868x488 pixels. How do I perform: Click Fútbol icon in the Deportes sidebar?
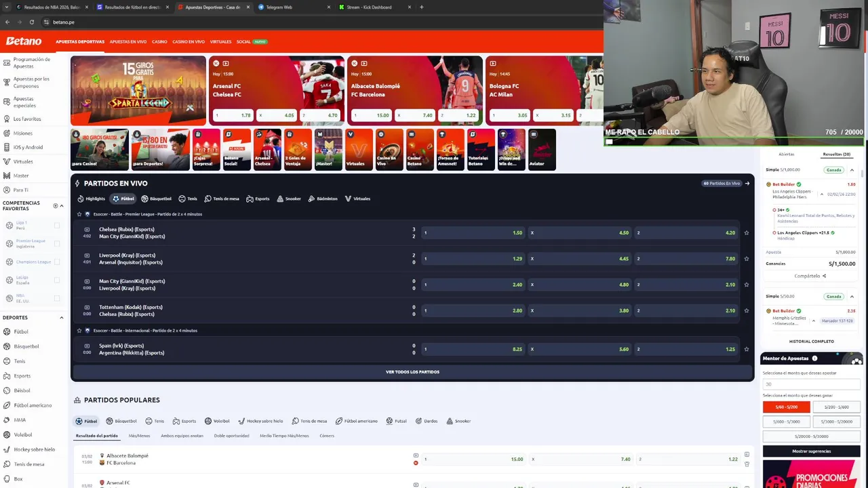tap(7, 331)
